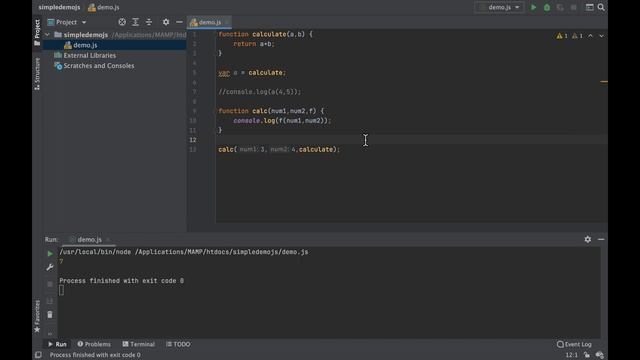
Task: Open the demo.js run configuration dropdown
Action: [x=500, y=7]
